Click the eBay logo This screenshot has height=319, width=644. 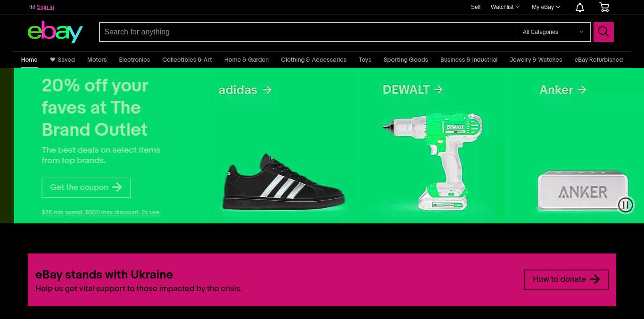pos(55,32)
